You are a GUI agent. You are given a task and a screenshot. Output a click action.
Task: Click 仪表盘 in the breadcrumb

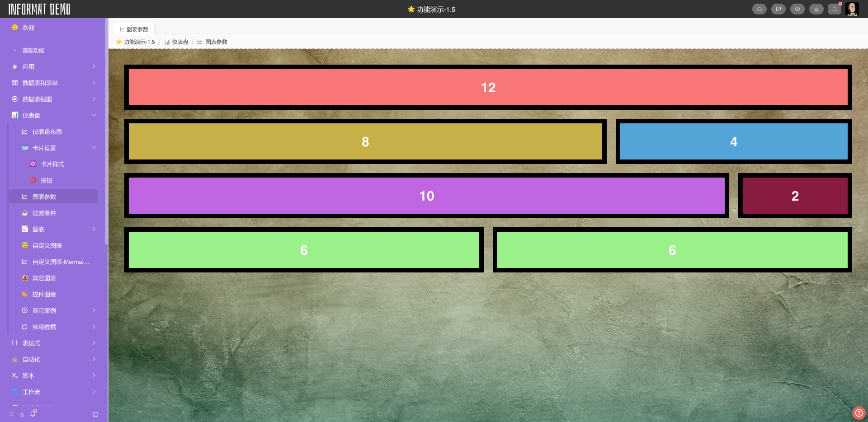pyautogui.click(x=179, y=42)
